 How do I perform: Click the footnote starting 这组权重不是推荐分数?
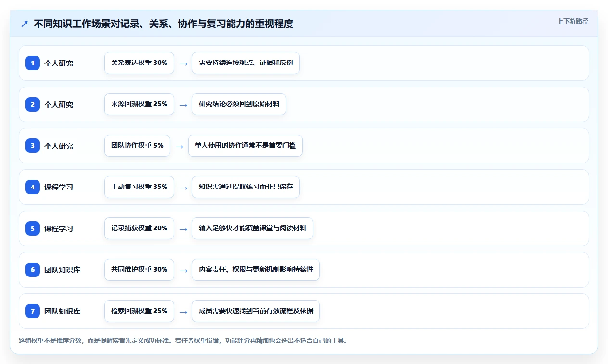point(183,340)
